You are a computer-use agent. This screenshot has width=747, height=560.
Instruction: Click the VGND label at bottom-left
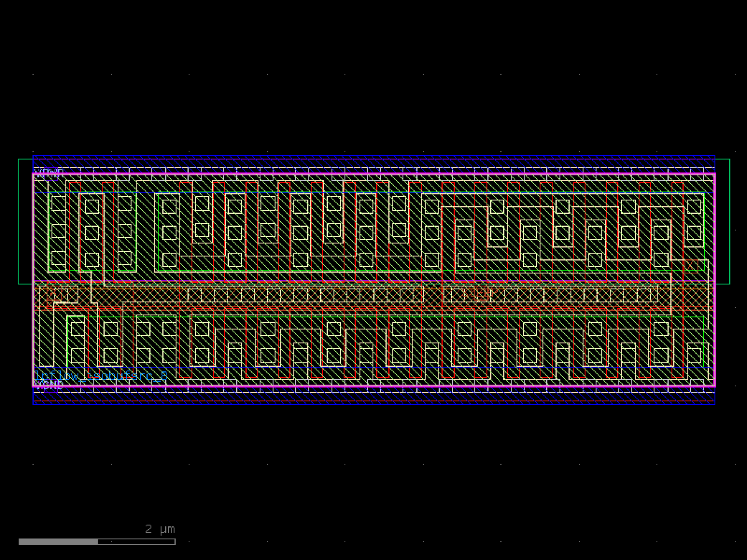click(x=49, y=385)
